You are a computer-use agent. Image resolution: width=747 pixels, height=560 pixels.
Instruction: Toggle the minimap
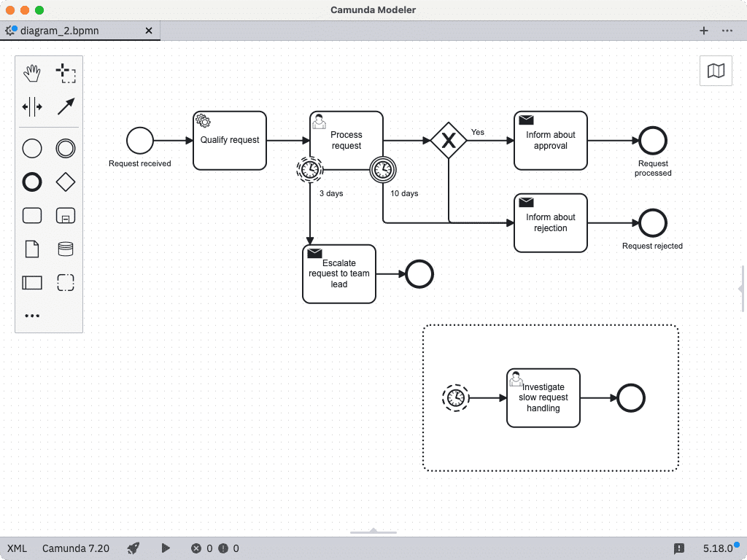(x=716, y=71)
